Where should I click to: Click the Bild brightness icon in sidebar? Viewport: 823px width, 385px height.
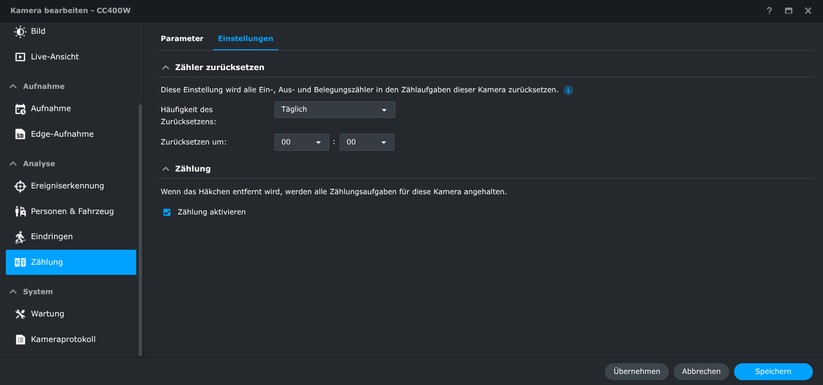pyautogui.click(x=20, y=31)
